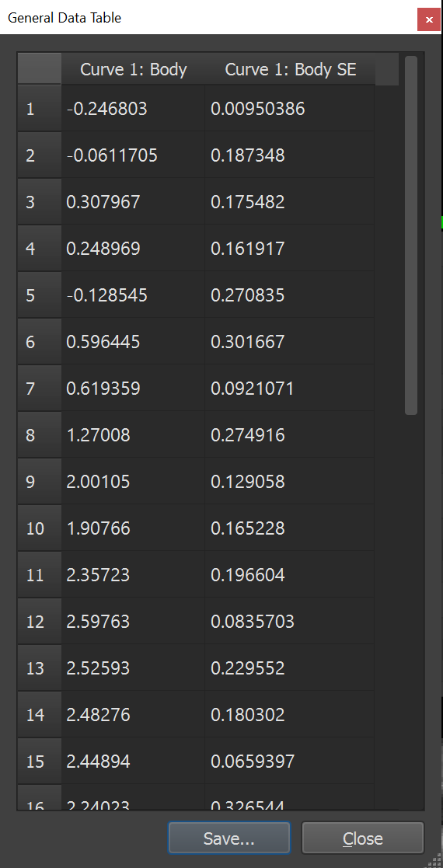Close the dialog with the Close button
Screen dimensions: 443x868
tap(363, 838)
